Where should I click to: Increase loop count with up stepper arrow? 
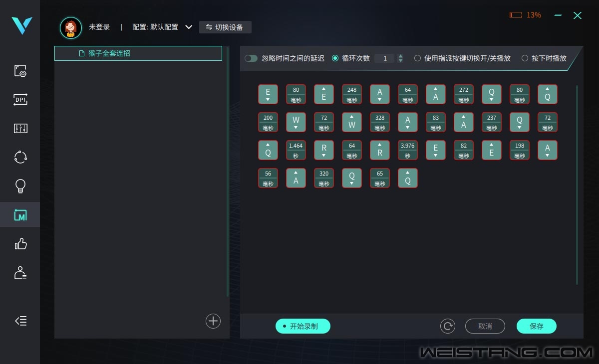400,56
